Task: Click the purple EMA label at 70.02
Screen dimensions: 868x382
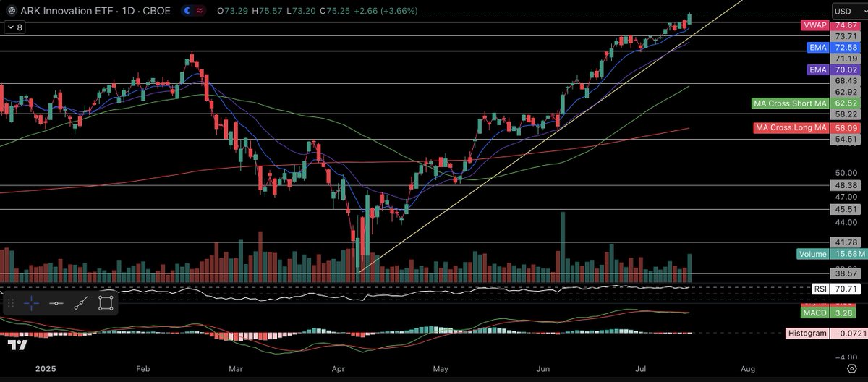Action: pyautogui.click(x=819, y=70)
